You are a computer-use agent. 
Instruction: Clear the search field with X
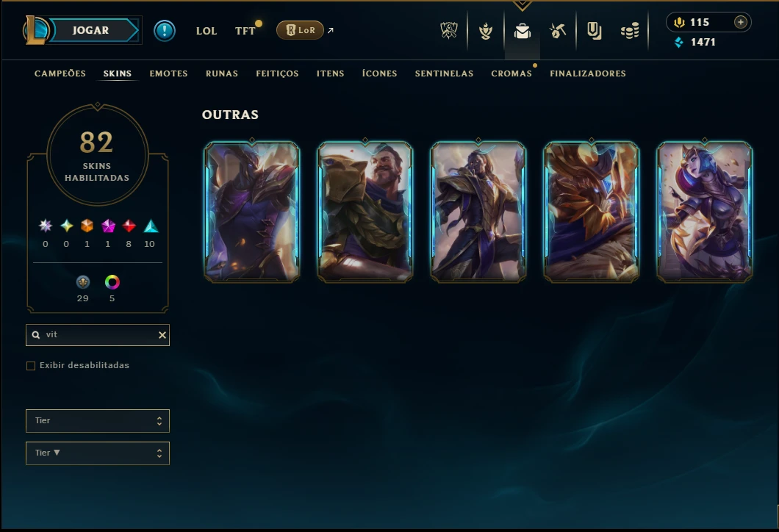(x=162, y=335)
